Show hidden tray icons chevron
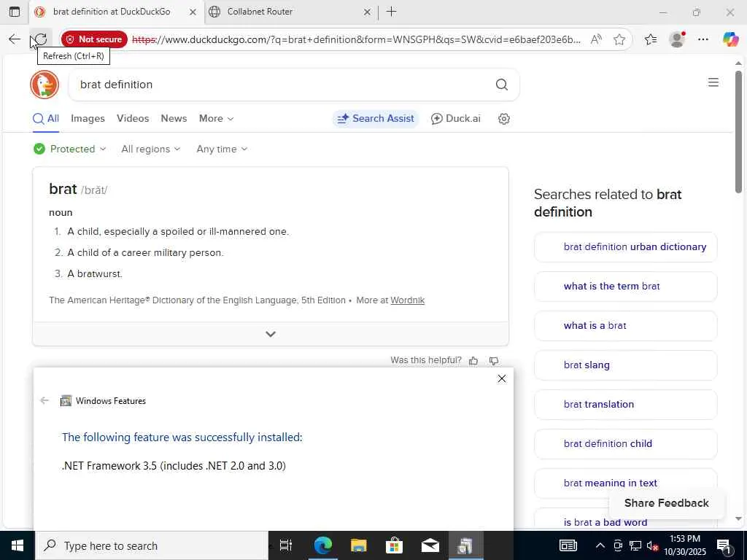Image resolution: width=747 pixels, height=560 pixels. pyautogui.click(x=600, y=545)
